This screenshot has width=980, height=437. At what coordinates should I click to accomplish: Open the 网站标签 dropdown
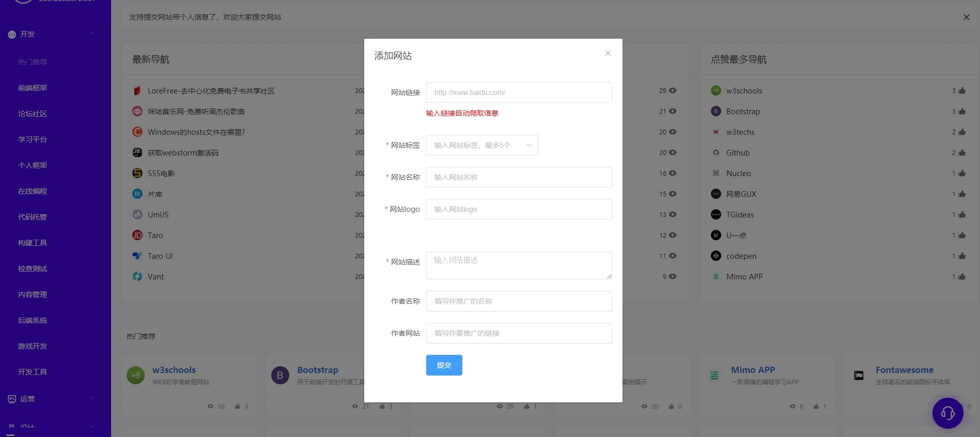482,145
